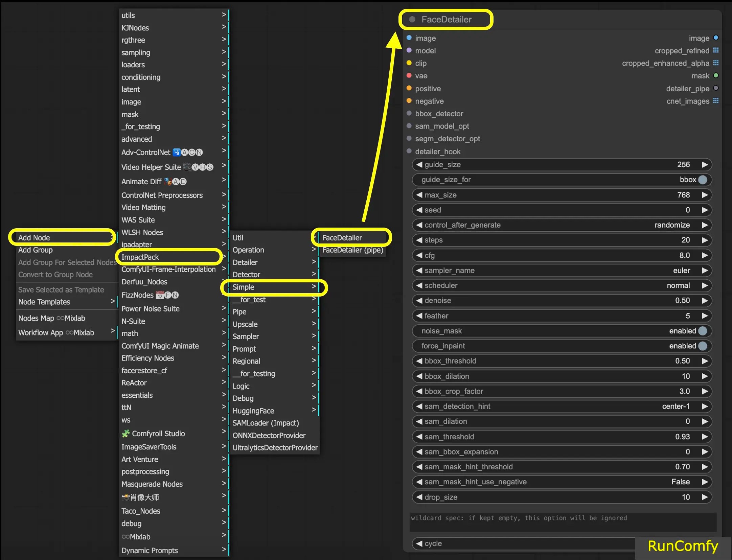Click the Add Group option
732x560 pixels.
[x=36, y=250]
